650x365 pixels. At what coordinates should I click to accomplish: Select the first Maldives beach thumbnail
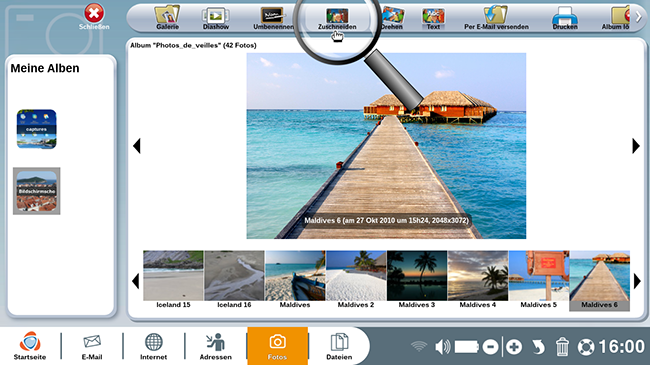coord(295,280)
